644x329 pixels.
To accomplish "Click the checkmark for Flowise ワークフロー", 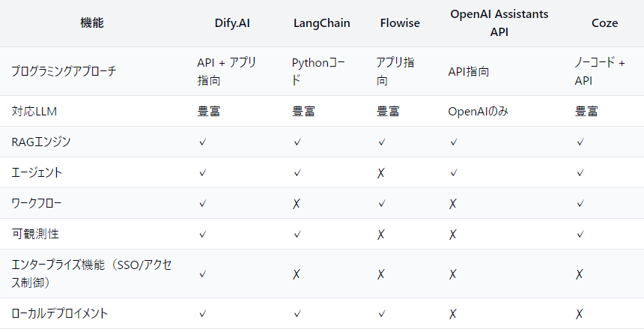I will tap(381, 204).
